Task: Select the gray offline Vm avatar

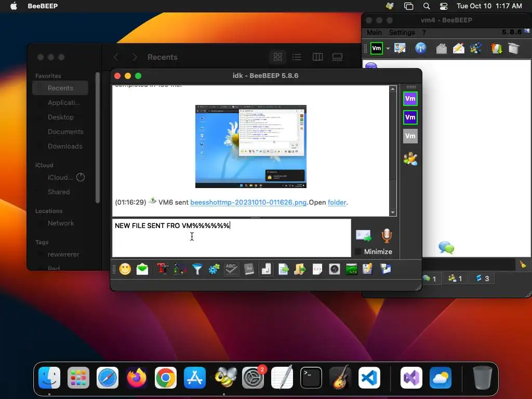Action: click(x=410, y=136)
